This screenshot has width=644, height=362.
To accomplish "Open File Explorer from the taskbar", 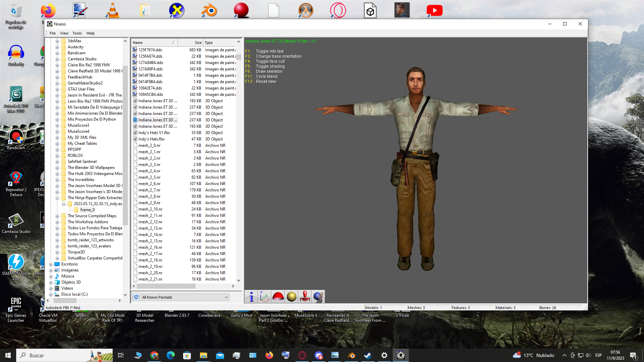I will click(204, 355).
